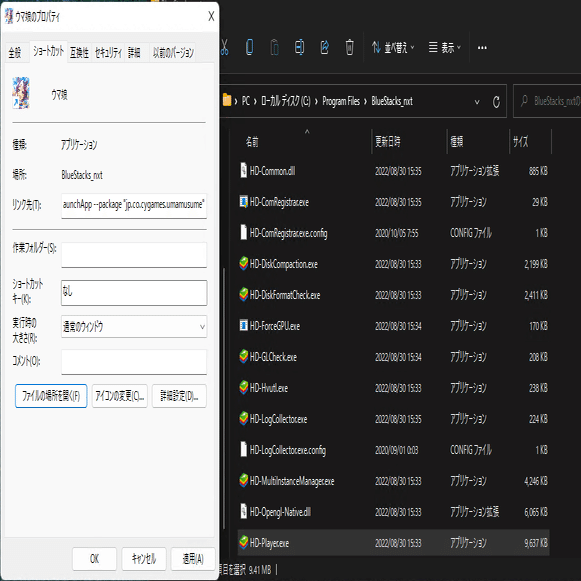Select the HD-Common.dll file icon
The width and height of the screenshot is (581, 581).
coord(243,170)
